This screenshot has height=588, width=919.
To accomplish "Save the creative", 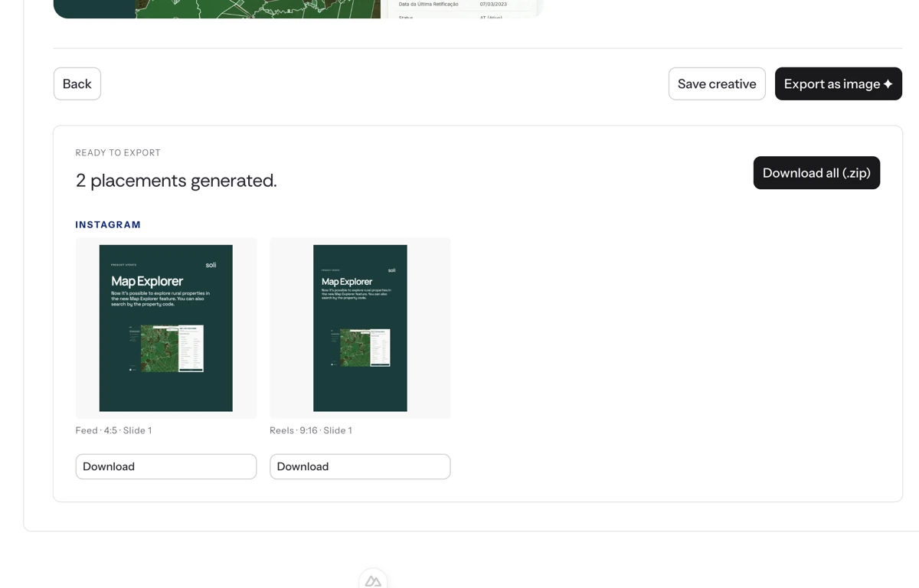I will (x=717, y=83).
